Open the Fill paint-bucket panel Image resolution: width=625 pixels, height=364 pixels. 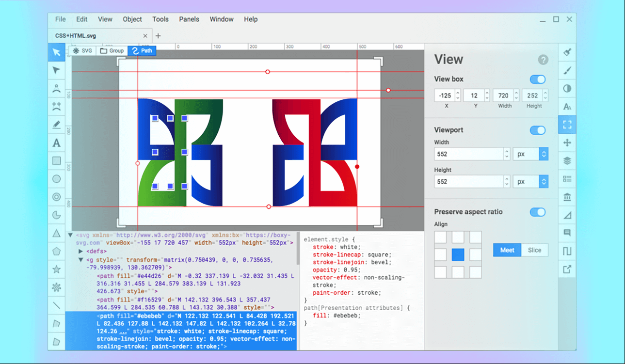click(567, 52)
